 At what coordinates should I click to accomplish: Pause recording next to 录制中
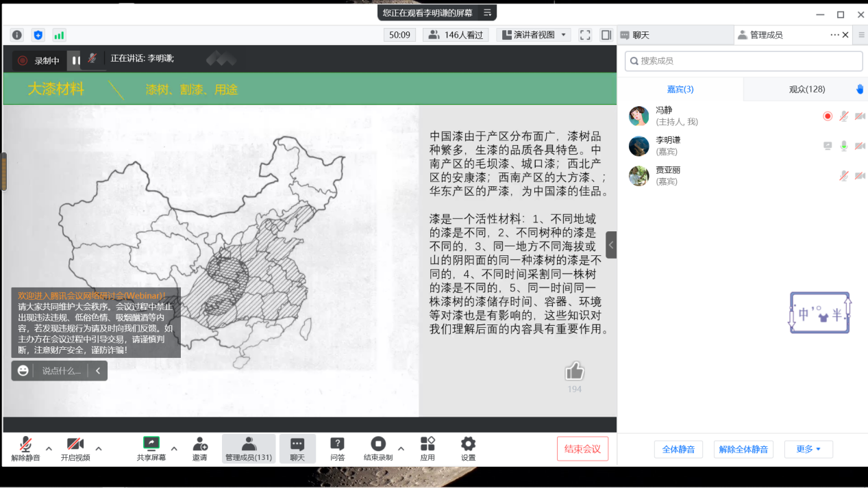[x=76, y=60]
